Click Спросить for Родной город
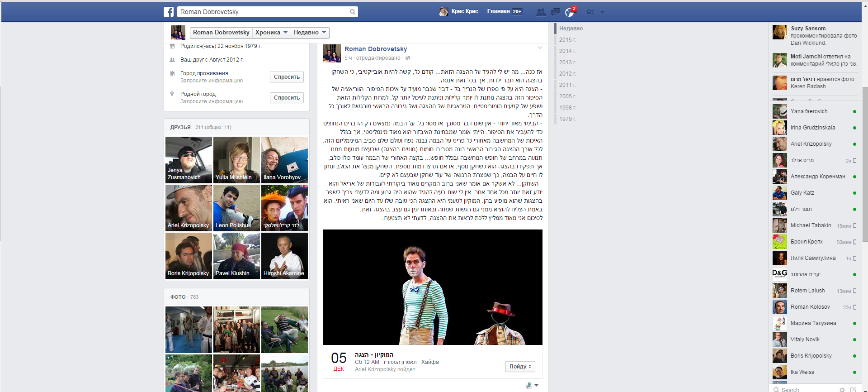The image size is (868, 392). click(287, 98)
